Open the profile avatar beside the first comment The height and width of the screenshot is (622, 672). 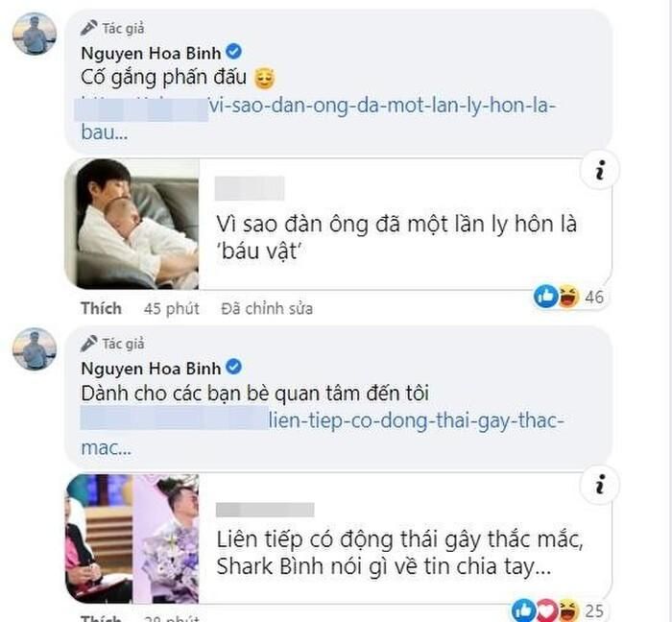coord(35,35)
